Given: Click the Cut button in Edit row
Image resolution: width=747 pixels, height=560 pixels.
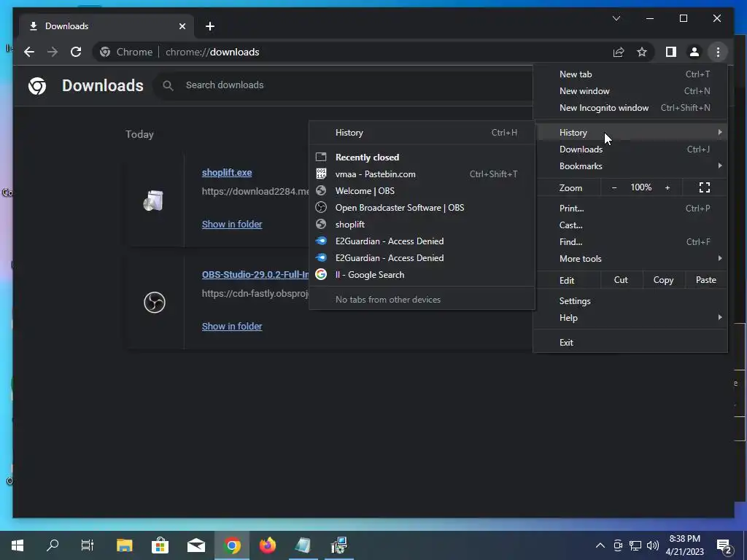Looking at the screenshot, I should [621, 280].
